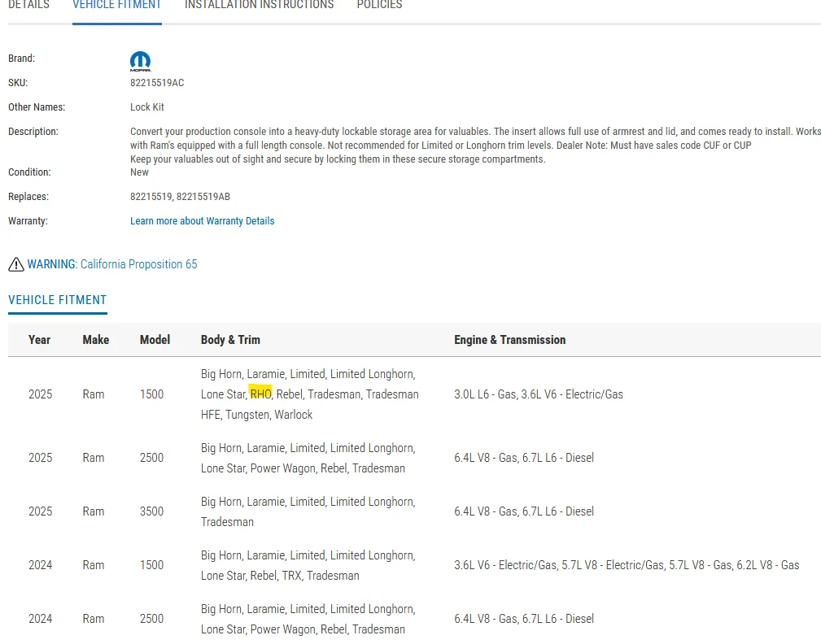
Task: Click model 2500 in the 2024 Ram row
Action: coord(152,619)
